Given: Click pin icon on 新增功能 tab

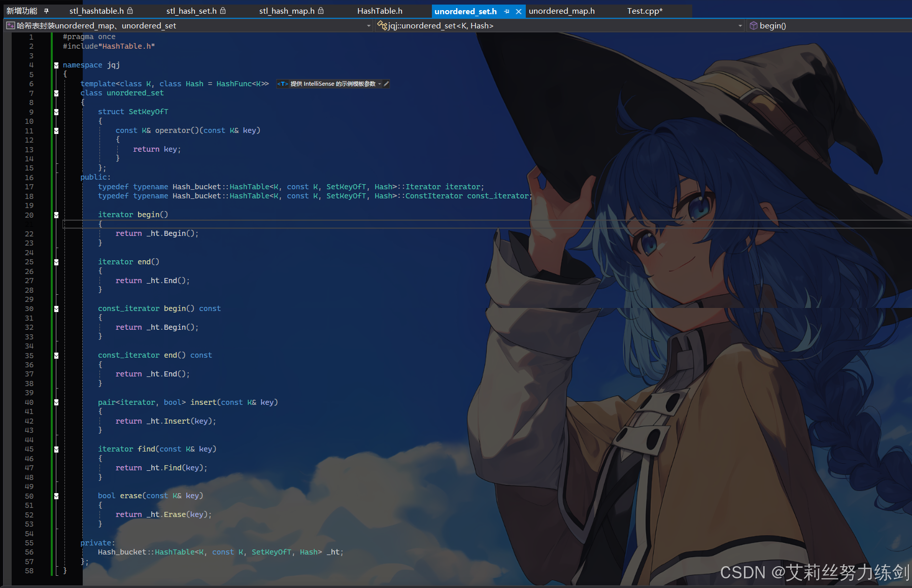Looking at the screenshot, I should 46,11.
